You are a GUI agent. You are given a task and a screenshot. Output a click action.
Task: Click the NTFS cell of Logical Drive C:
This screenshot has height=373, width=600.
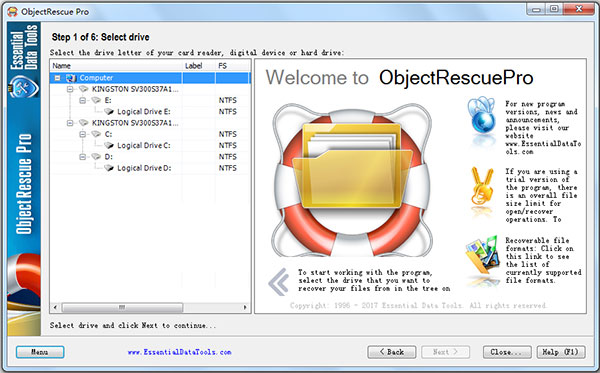[228, 145]
